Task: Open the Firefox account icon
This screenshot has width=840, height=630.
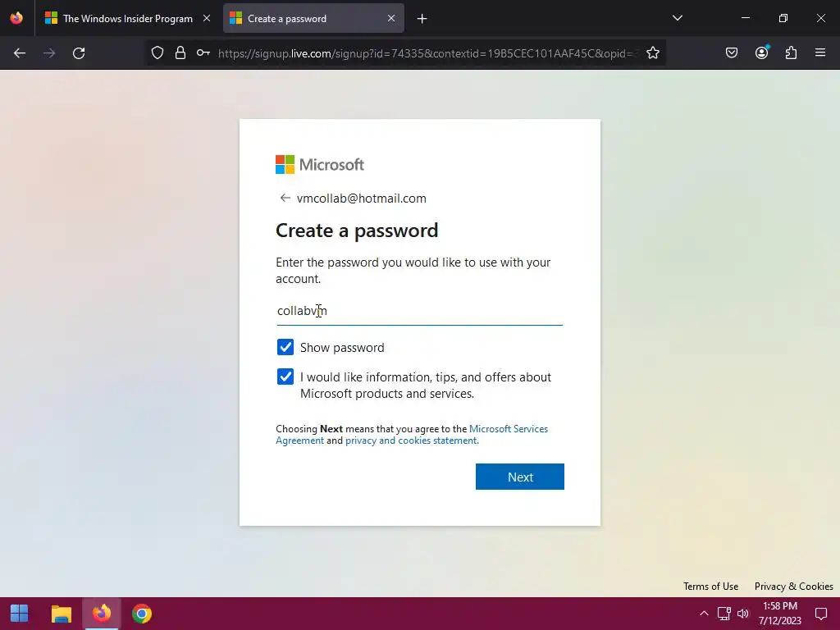Action: (x=761, y=53)
